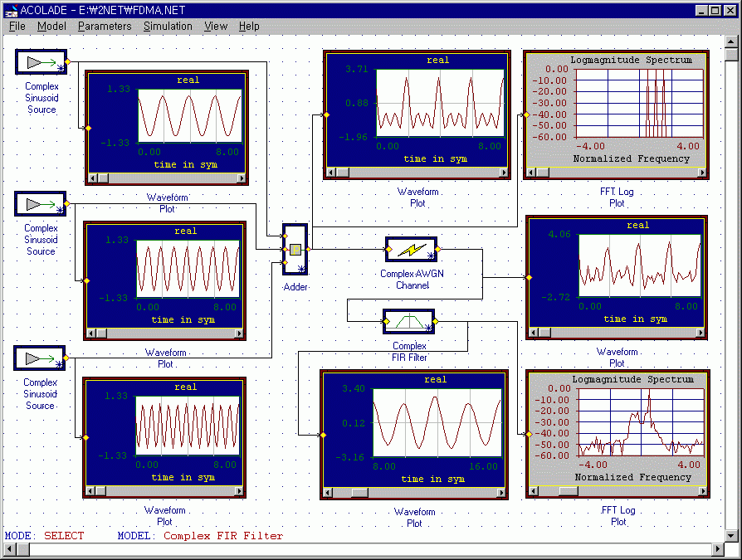Click the Complex AWGN Channel label

tap(412, 280)
